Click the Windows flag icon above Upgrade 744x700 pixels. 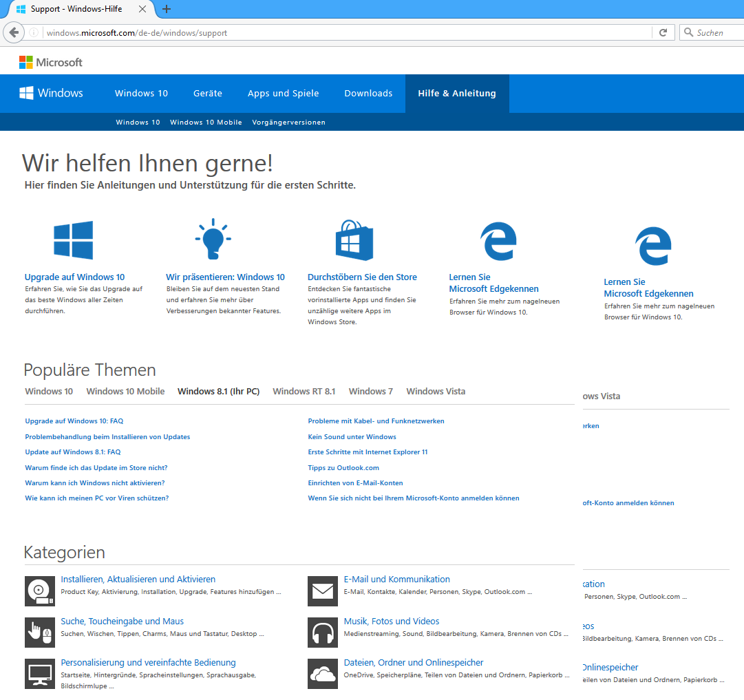73,240
